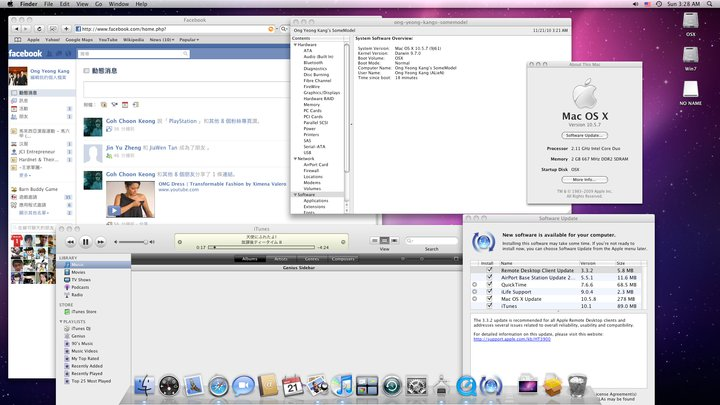720x405 pixels.
Task: Click the Software Update button in About This Mac
Action: (586, 134)
